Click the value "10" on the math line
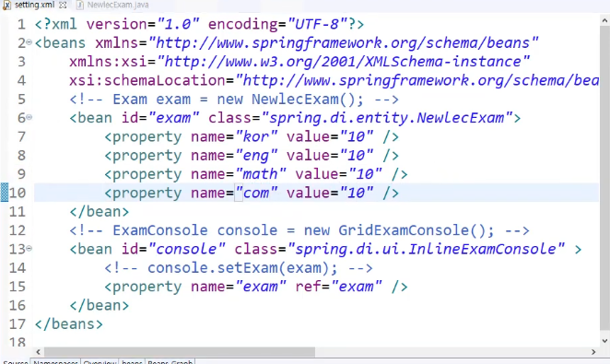Viewport: 610px width, 364px height. [365, 174]
